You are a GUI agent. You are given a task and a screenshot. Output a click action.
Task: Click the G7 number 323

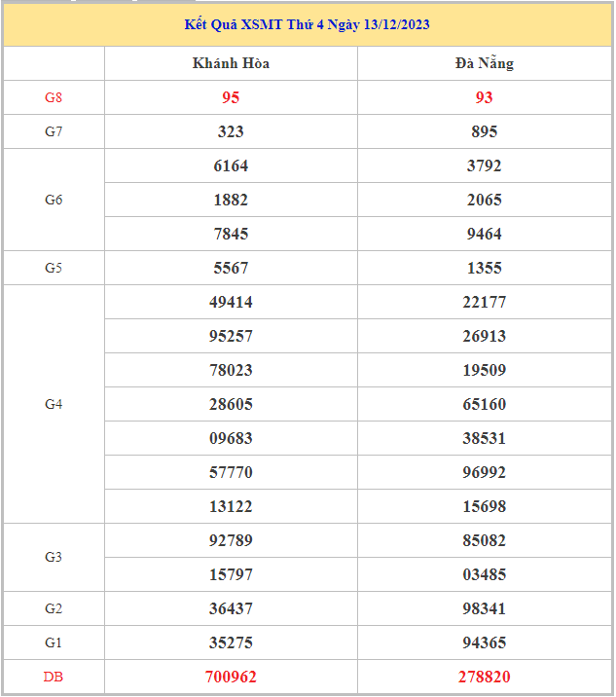(x=231, y=131)
